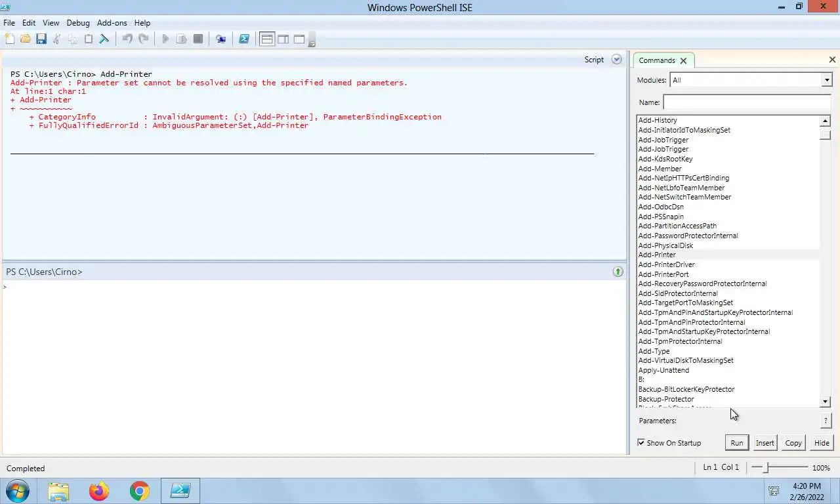Adjust the zoom slider in status bar

pyautogui.click(x=766, y=467)
